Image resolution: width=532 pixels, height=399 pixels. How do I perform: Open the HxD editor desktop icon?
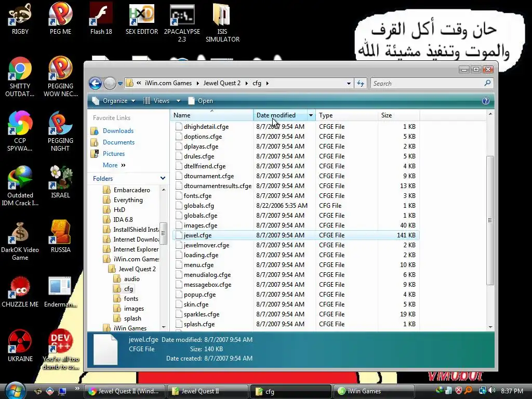(x=142, y=18)
